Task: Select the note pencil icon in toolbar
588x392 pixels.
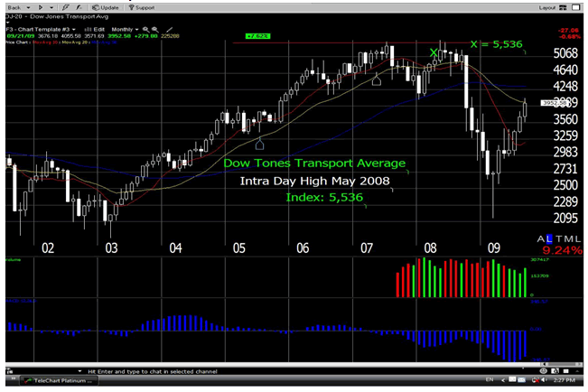Action: point(66,7)
